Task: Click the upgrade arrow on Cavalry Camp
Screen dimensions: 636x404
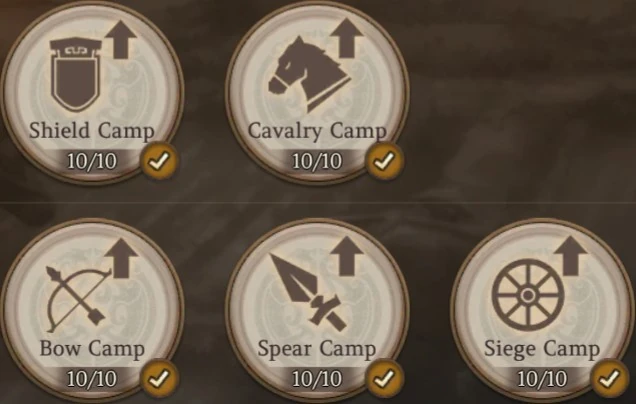Action: click(x=346, y=39)
